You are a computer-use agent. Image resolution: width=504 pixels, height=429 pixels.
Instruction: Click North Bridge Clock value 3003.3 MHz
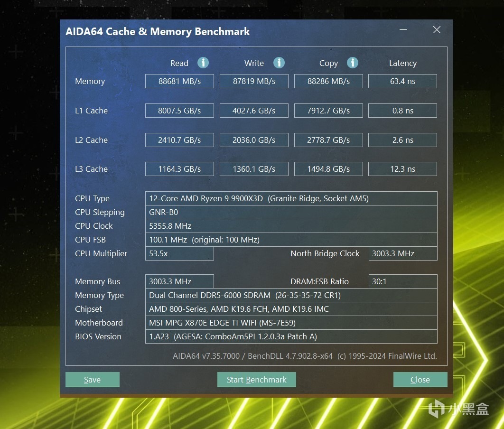point(403,253)
